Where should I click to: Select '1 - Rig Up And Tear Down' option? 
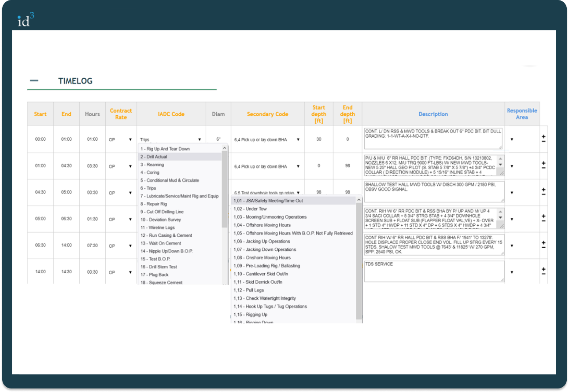click(180, 149)
